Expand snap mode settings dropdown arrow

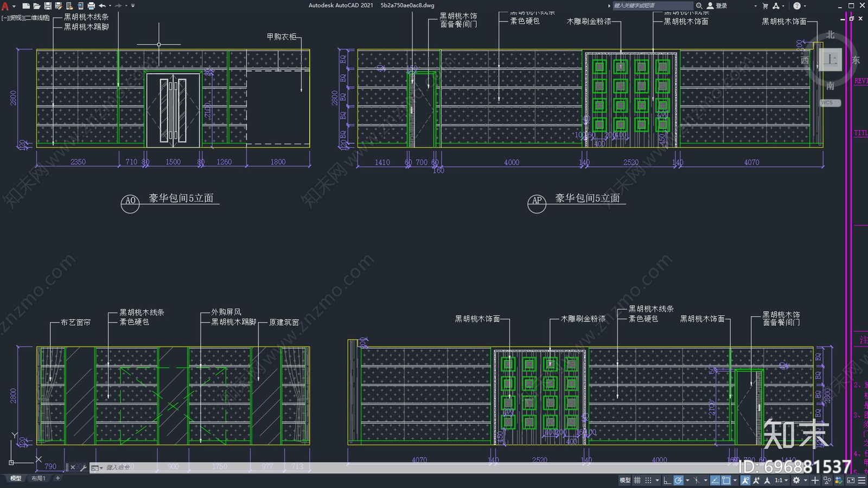point(658,480)
